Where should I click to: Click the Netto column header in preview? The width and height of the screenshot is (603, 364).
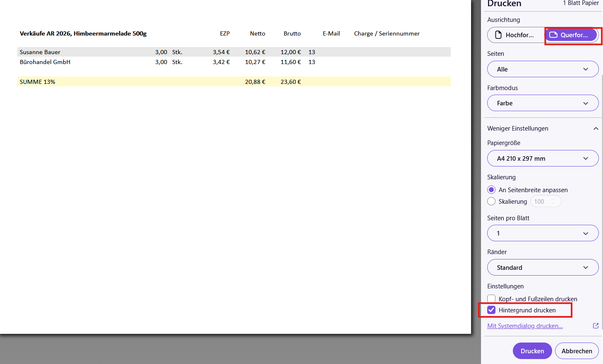tap(258, 33)
